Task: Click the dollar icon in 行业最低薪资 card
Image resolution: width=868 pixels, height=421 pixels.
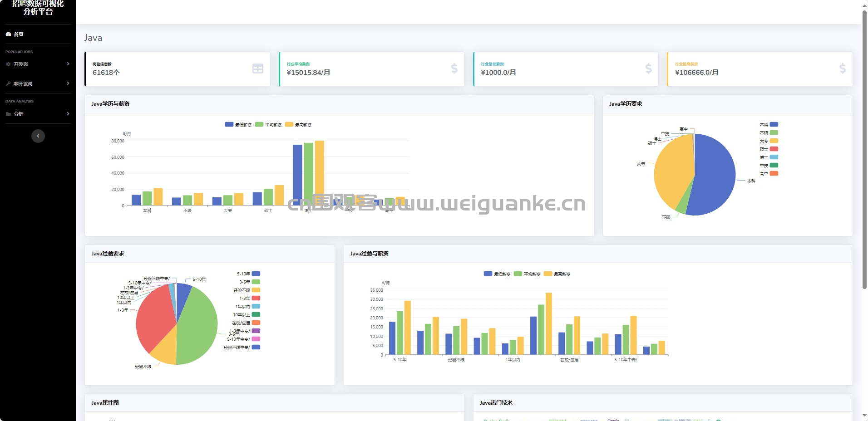Action: point(648,69)
